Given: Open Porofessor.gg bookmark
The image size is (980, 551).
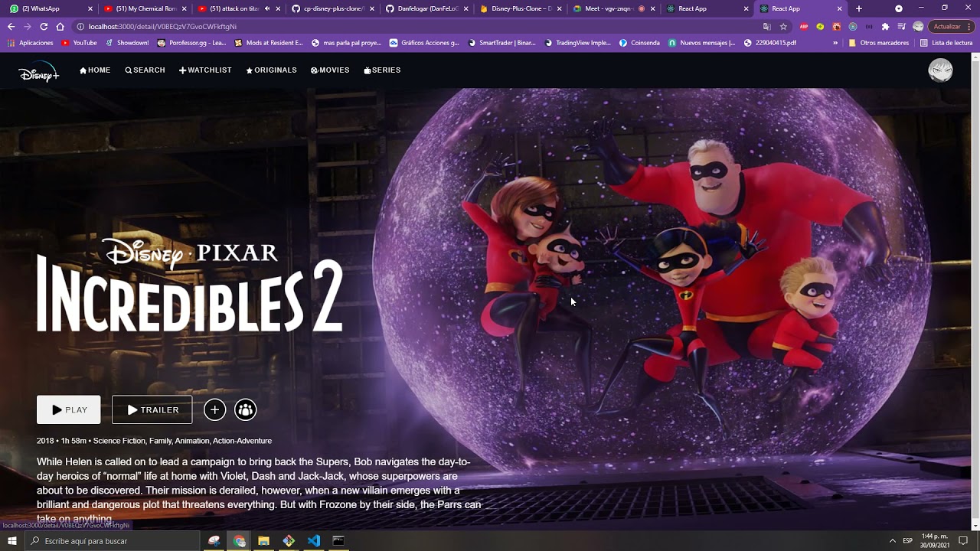Looking at the screenshot, I should [x=191, y=43].
